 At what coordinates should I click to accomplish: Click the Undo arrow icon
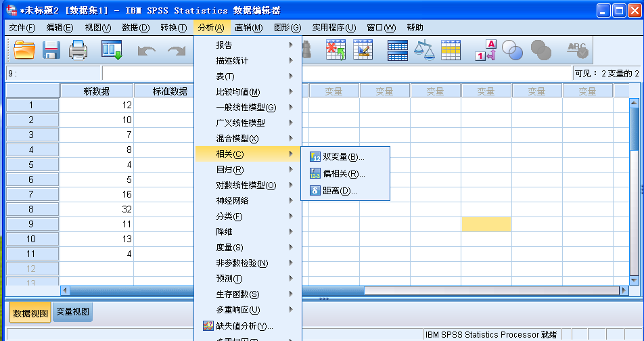coord(147,51)
